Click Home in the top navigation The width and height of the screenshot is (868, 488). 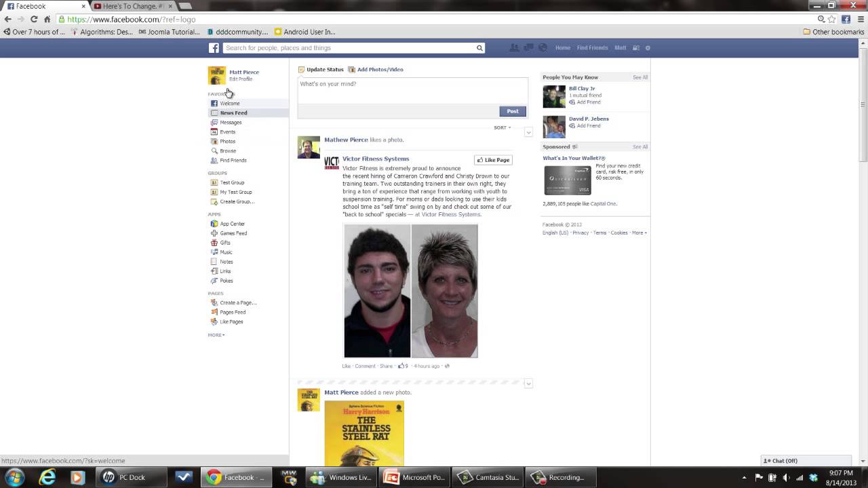[x=563, y=48]
